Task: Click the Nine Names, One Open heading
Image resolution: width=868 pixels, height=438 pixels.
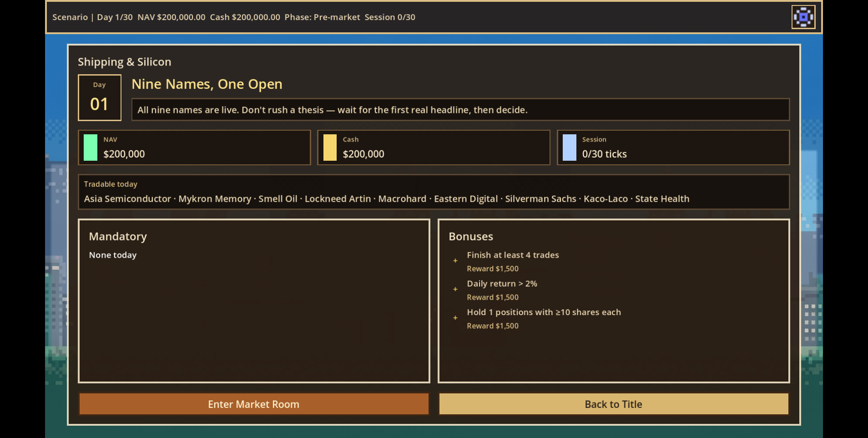Action: coord(207,84)
